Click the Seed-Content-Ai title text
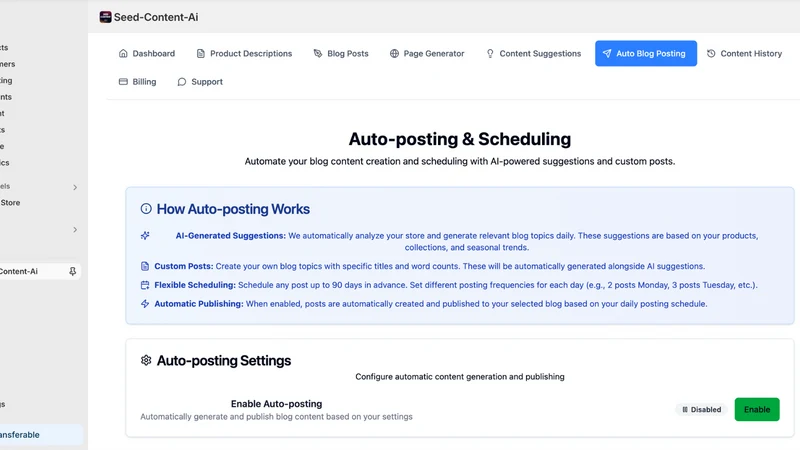 tap(156, 17)
